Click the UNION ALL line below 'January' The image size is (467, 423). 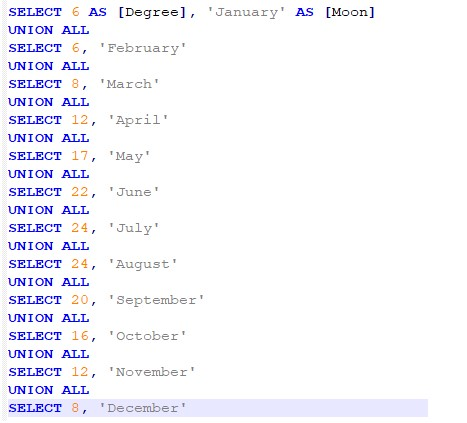(49, 30)
